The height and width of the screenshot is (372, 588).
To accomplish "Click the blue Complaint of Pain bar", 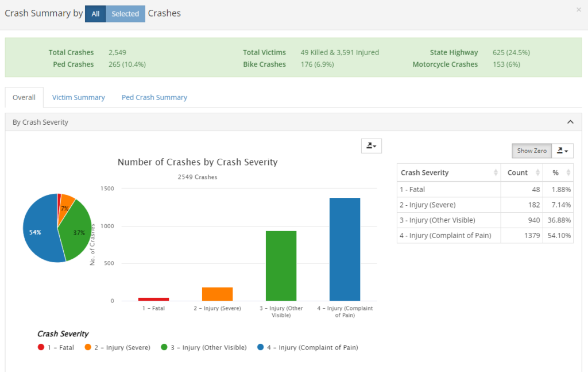I will (x=345, y=250).
